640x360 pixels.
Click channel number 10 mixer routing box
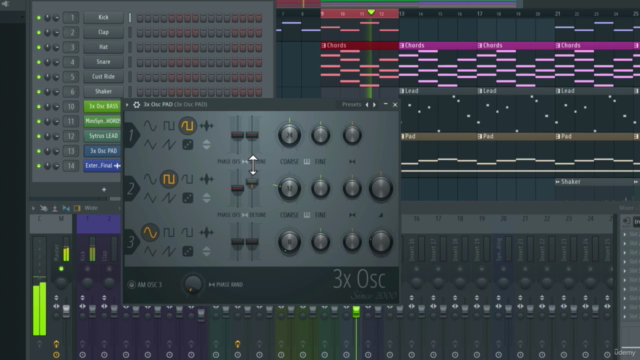pyautogui.click(x=71, y=107)
